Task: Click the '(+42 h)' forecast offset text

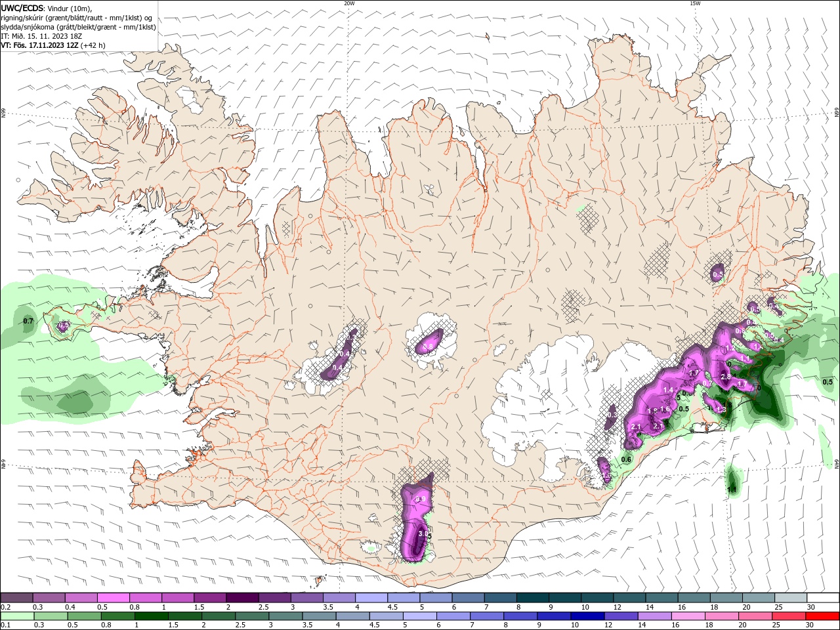Action: click(93, 45)
